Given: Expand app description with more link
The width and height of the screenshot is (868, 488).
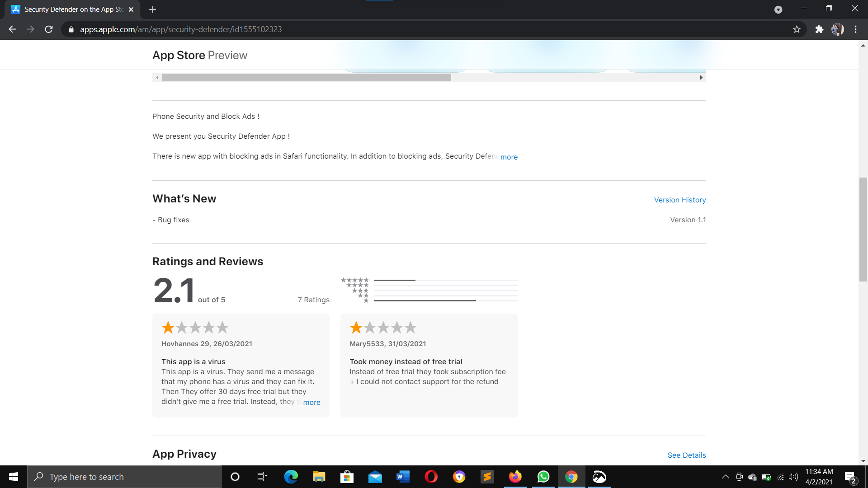Looking at the screenshot, I should tap(509, 157).
